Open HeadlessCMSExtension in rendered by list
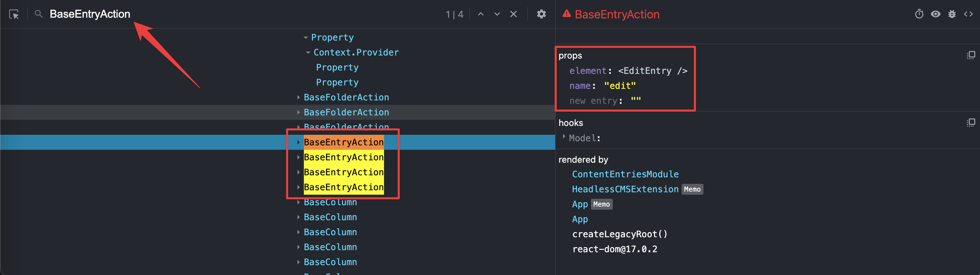This screenshot has height=275, width=980. [x=625, y=189]
